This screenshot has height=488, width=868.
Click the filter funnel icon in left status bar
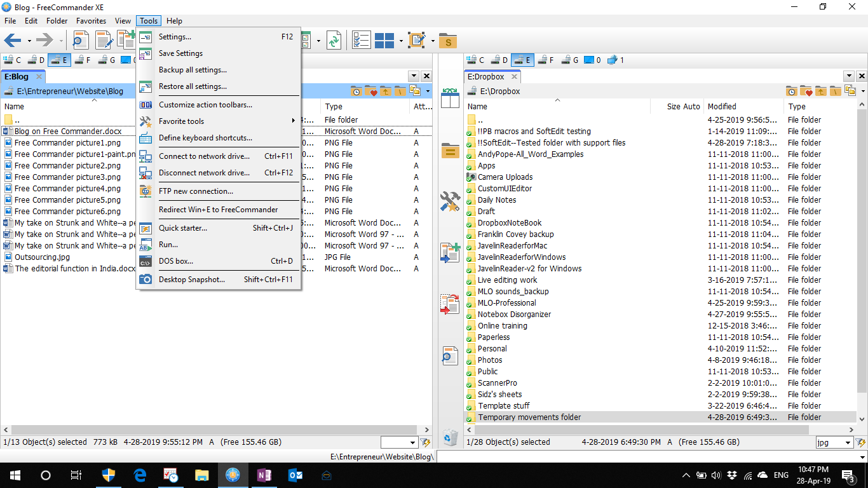tap(425, 442)
